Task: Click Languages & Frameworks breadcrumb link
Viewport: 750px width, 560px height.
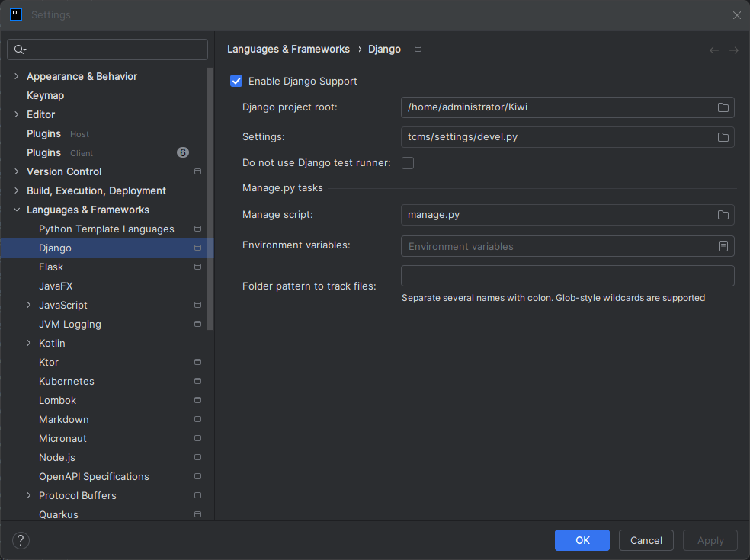Action: click(x=288, y=49)
